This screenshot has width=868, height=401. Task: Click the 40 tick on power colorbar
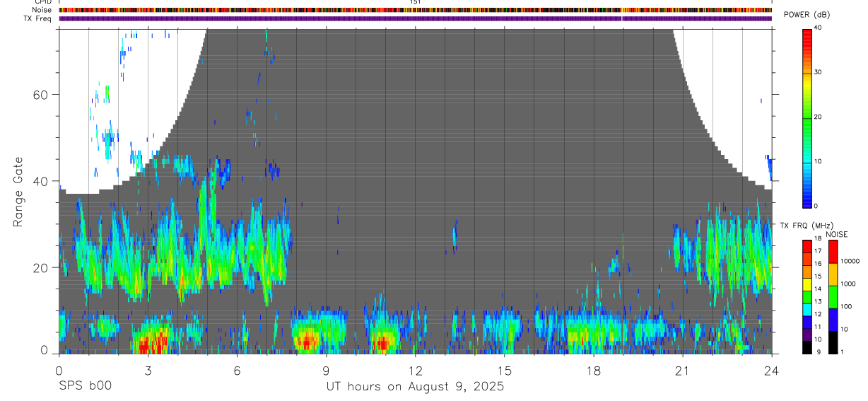819,28
